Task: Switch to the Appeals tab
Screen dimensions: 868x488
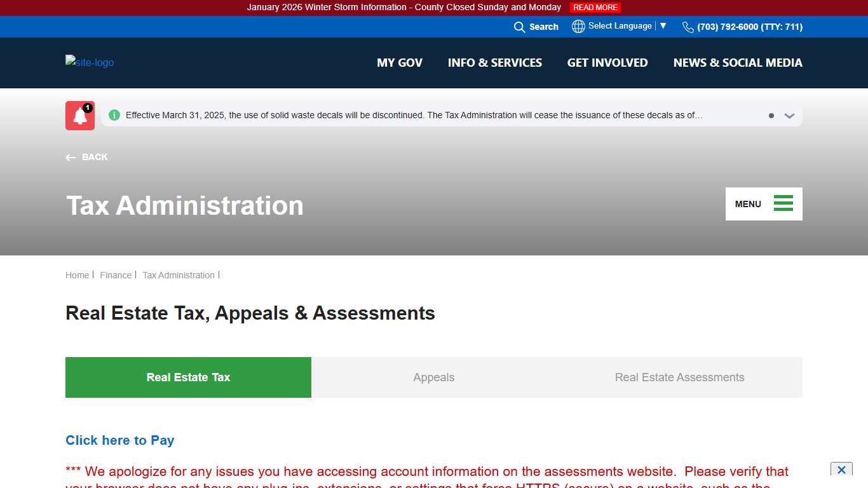Action: click(434, 377)
